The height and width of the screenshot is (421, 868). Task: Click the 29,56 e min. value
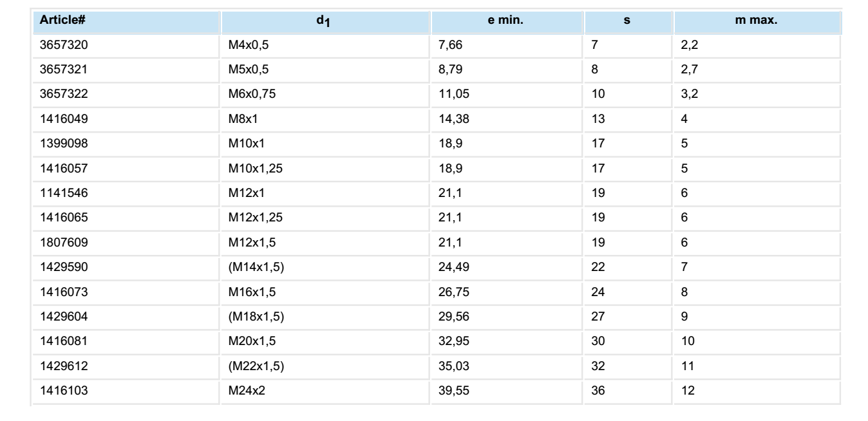(x=451, y=316)
